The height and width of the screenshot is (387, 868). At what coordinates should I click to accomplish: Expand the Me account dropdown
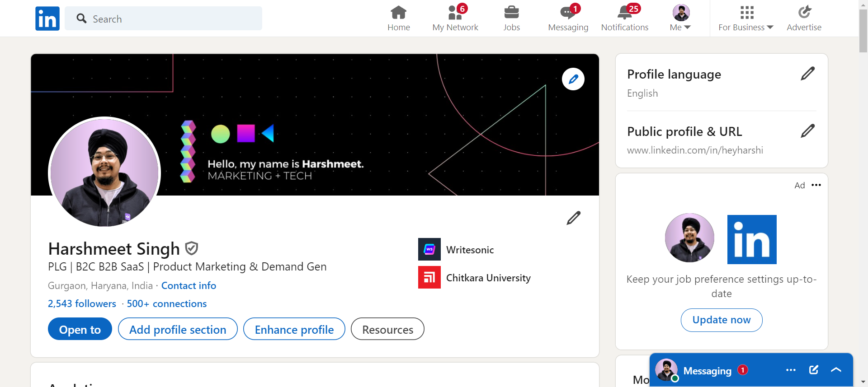pos(680,27)
